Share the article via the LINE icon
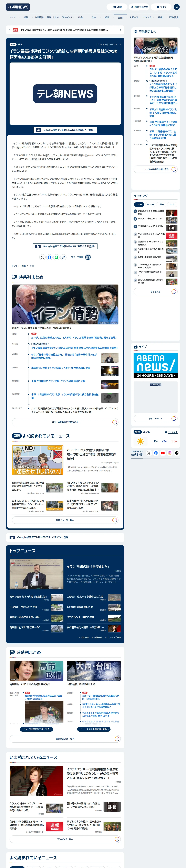 click(56, 257)
